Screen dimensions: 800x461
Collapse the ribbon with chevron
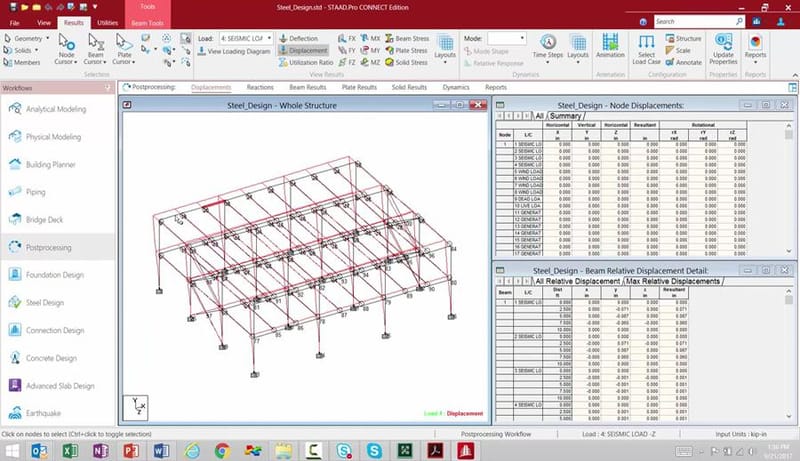(793, 74)
